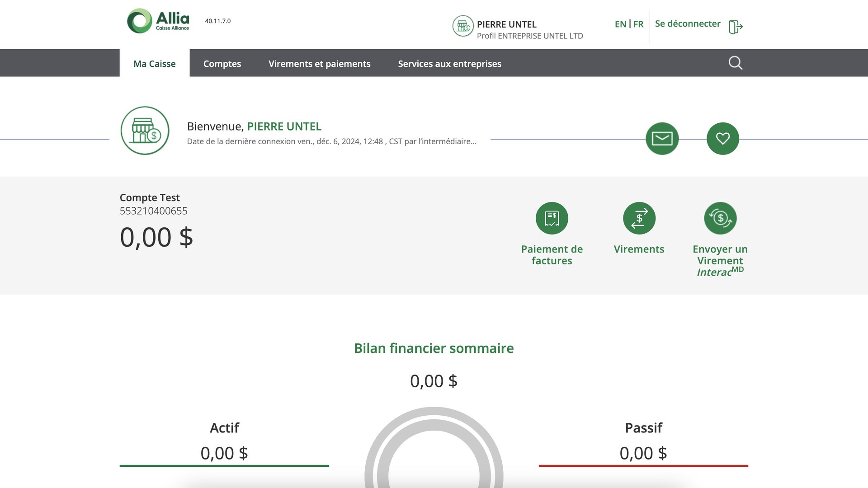868x488 pixels.
Task: Click the logout door arrow icon
Action: pos(736,27)
